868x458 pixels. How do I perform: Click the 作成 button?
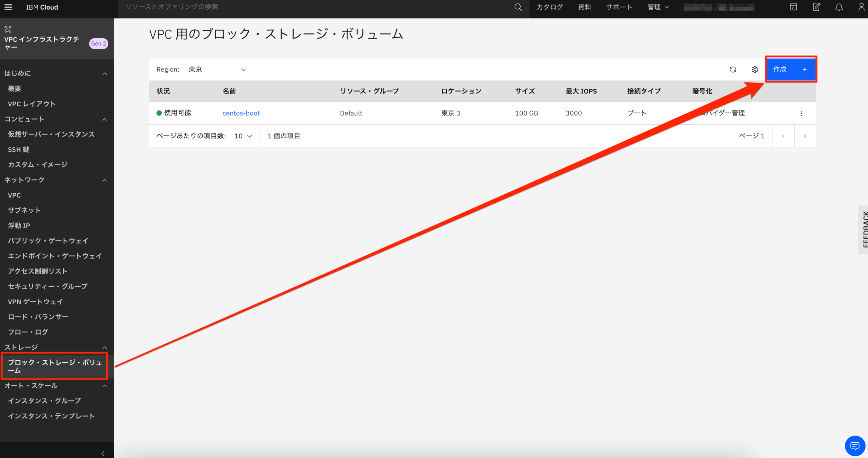[791, 69]
